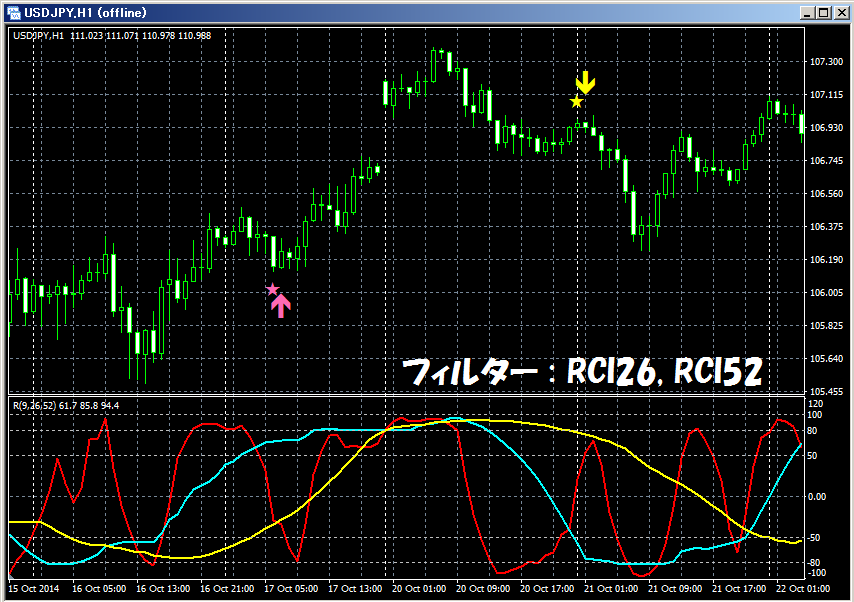Click time axis label "16 Oct 05:00"
This screenshot has width=854, height=602.
(x=99, y=589)
